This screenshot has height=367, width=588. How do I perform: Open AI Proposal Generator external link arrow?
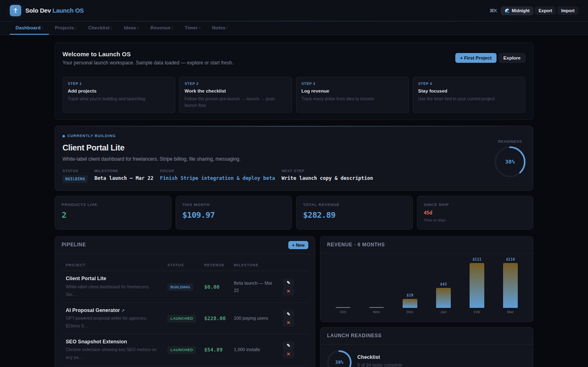click(x=123, y=310)
